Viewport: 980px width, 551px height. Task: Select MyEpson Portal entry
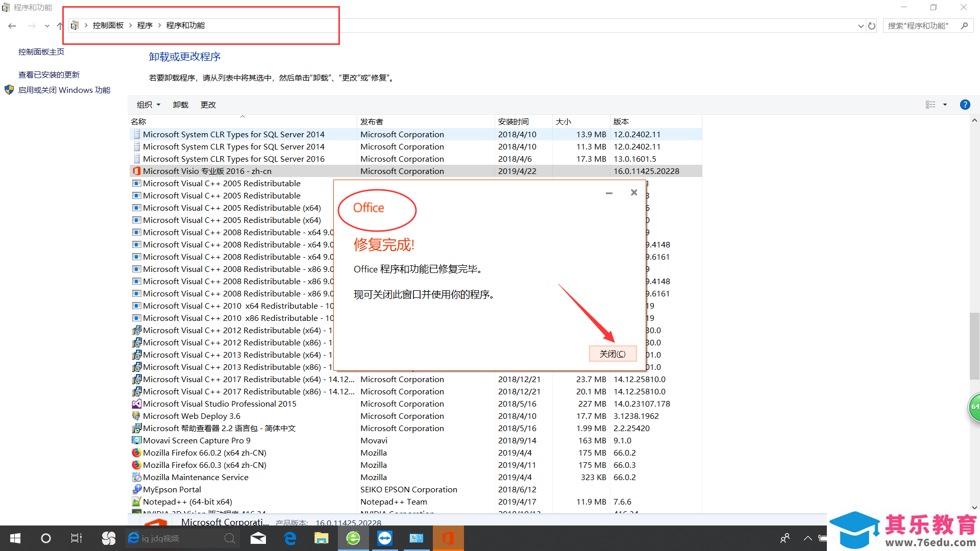click(415, 489)
